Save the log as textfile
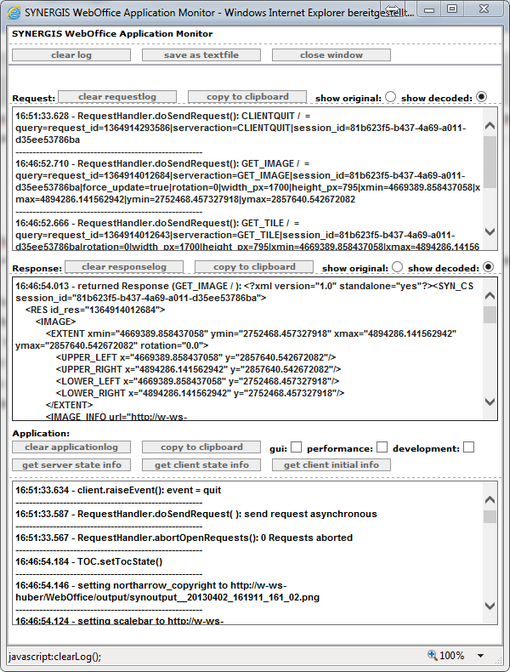 [201, 55]
